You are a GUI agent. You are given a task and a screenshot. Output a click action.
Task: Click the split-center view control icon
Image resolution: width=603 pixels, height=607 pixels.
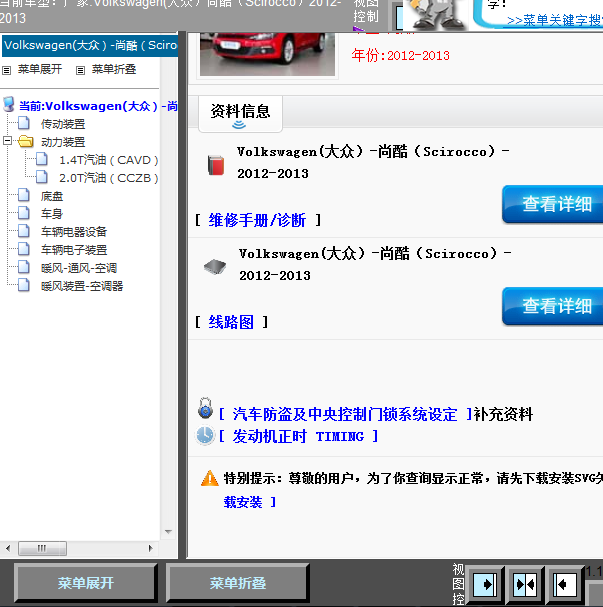pyautogui.click(x=525, y=584)
